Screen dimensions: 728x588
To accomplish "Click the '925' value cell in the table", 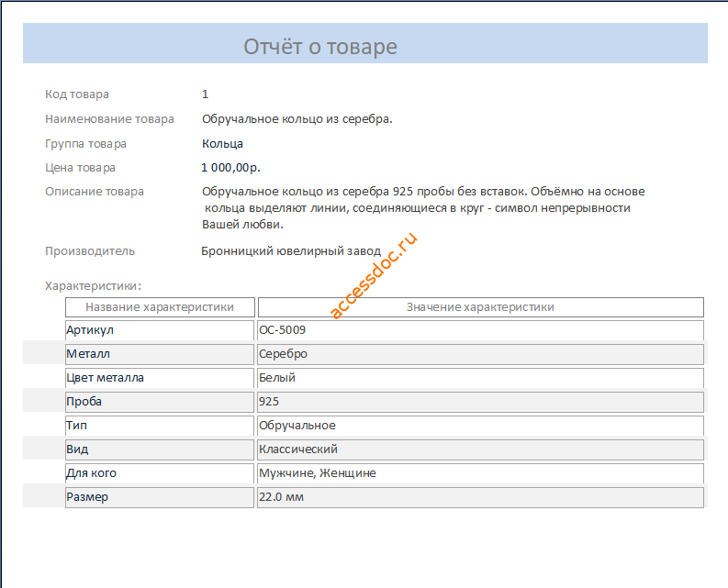I will pyautogui.click(x=480, y=402).
